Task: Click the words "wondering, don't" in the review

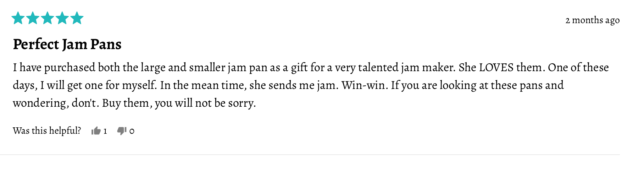Action: pyautogui.click(x=55, y=103)
